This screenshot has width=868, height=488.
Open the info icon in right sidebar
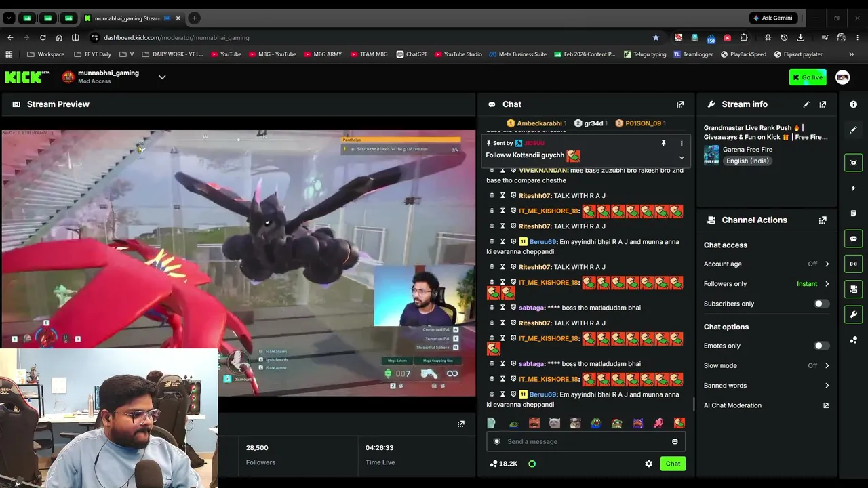[853, 104]
